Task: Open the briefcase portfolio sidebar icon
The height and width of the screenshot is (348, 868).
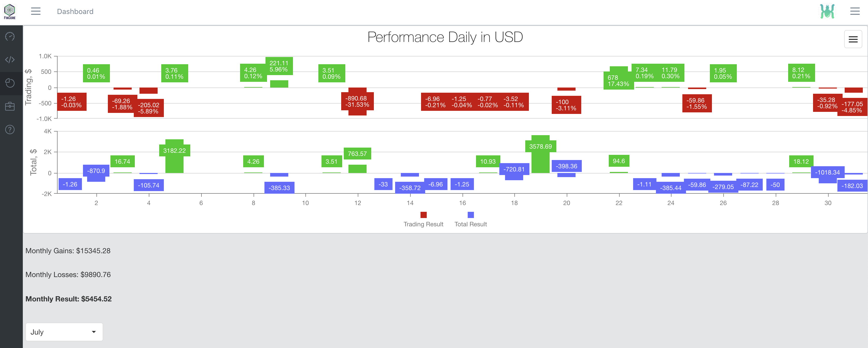Action: [10, 106]
